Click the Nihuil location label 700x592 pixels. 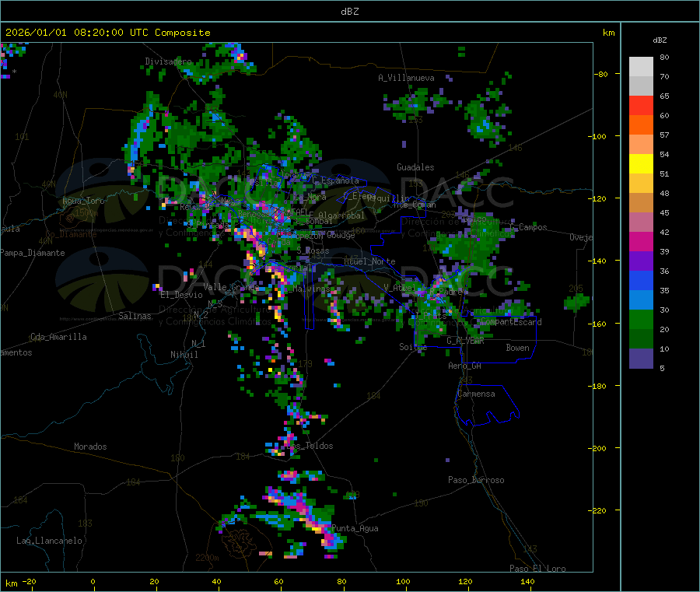pyautogui.click(x=184, y=355)
